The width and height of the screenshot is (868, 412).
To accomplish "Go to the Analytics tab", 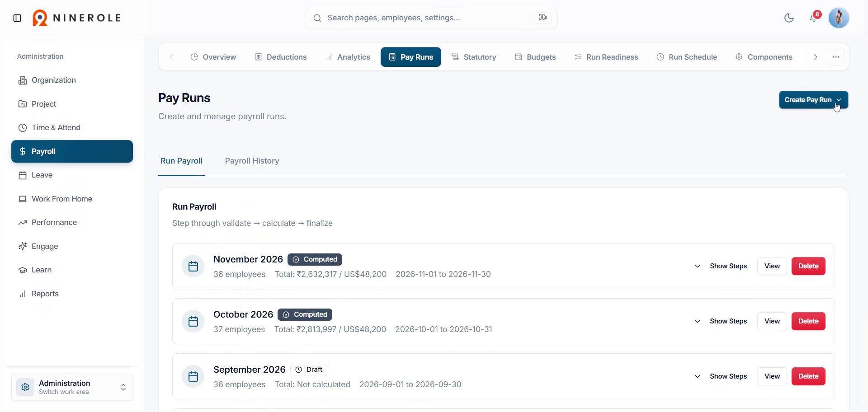I will (348, 57).
